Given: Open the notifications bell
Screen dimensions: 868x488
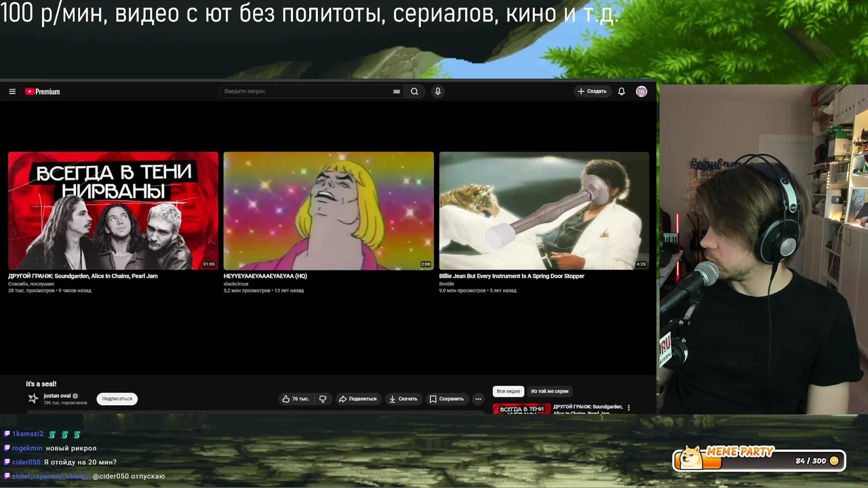Looking at the screenshot, I should click(621, 91).
